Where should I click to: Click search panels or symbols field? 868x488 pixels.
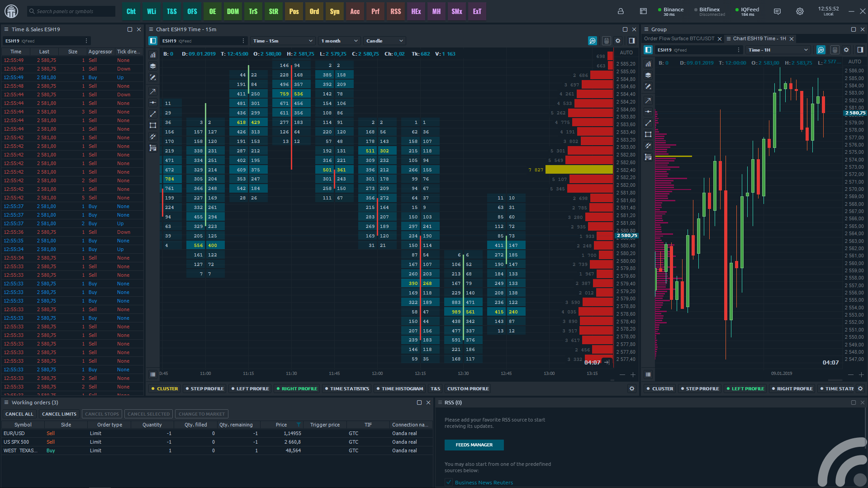71,11
